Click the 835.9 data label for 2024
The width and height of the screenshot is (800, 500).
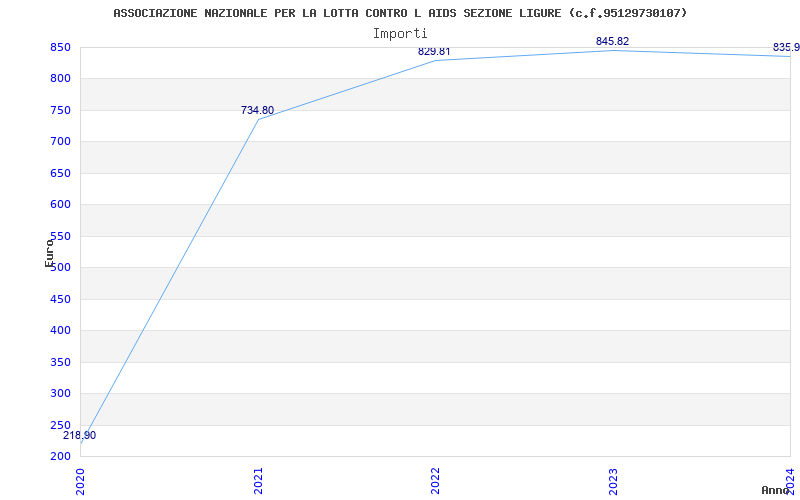[786, 47]
